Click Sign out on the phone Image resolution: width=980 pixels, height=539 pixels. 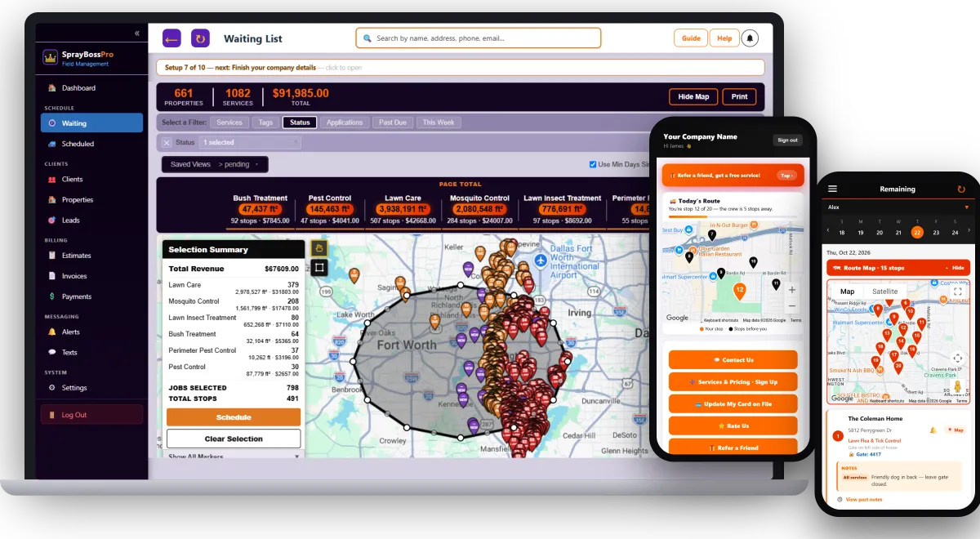click(x=787, y=140)
